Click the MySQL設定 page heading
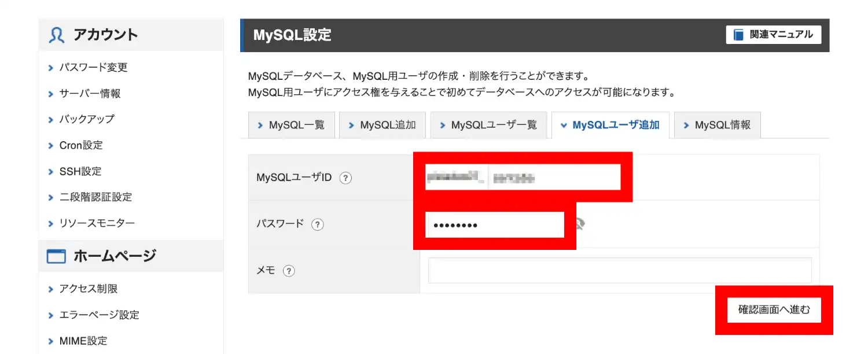 pyautogui.click(x=292, y=35)
